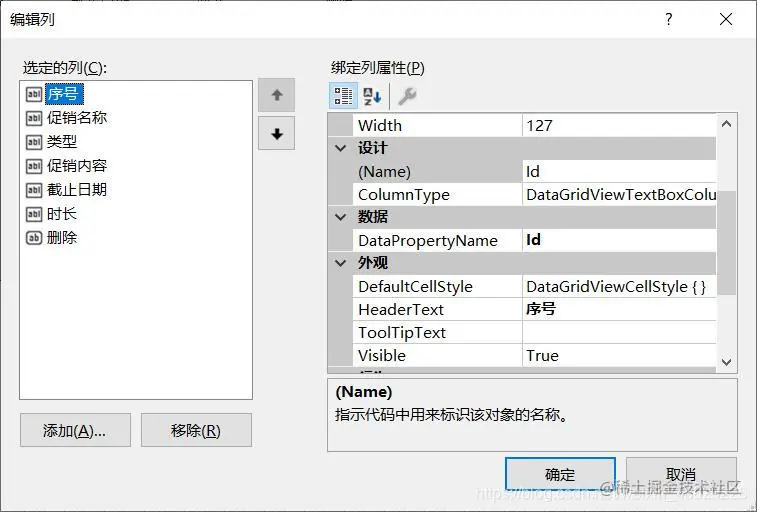Click the empty ToolTipText value field

tap(619, 332)
